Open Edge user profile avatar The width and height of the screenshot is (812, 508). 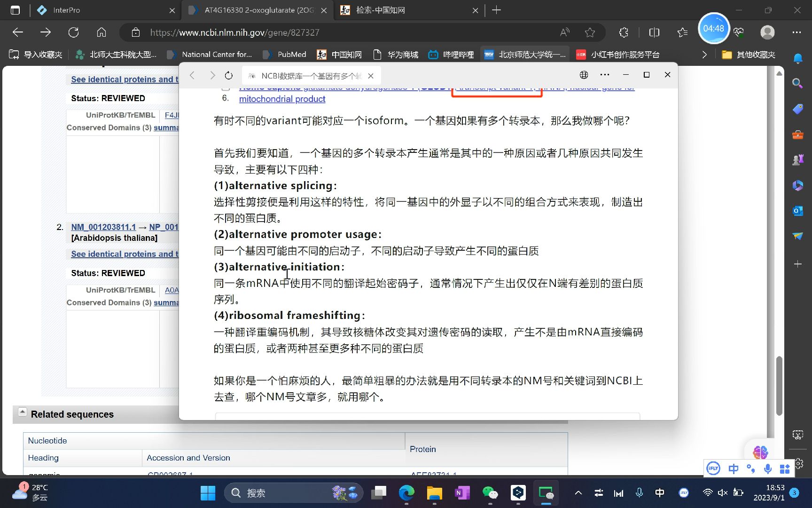pyautogui.click(x=767, y=32)
